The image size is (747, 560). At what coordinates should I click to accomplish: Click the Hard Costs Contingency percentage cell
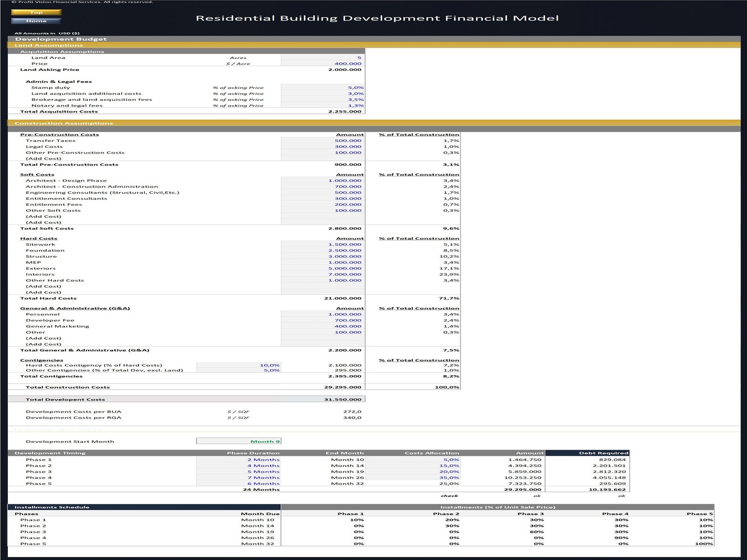(x=239, y=365)
